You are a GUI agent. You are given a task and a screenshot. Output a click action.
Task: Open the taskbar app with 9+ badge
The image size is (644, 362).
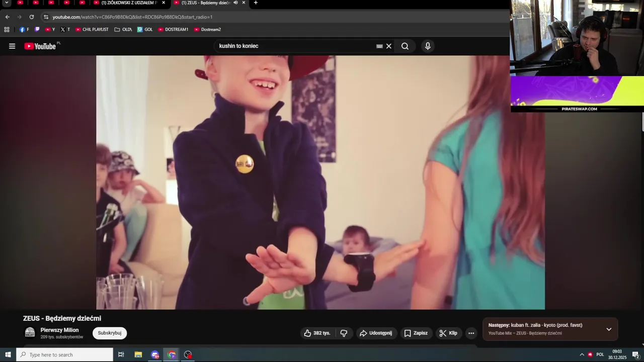click(155, 355)
